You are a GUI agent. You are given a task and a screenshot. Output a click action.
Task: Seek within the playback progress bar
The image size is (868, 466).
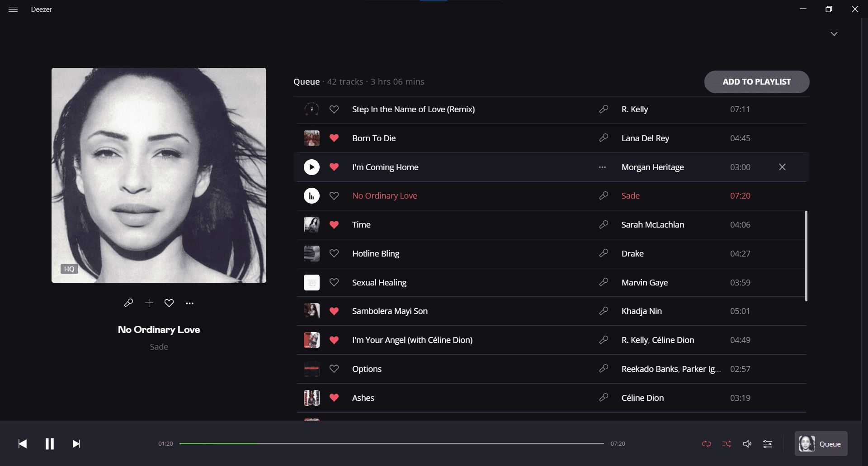point(392,444)
